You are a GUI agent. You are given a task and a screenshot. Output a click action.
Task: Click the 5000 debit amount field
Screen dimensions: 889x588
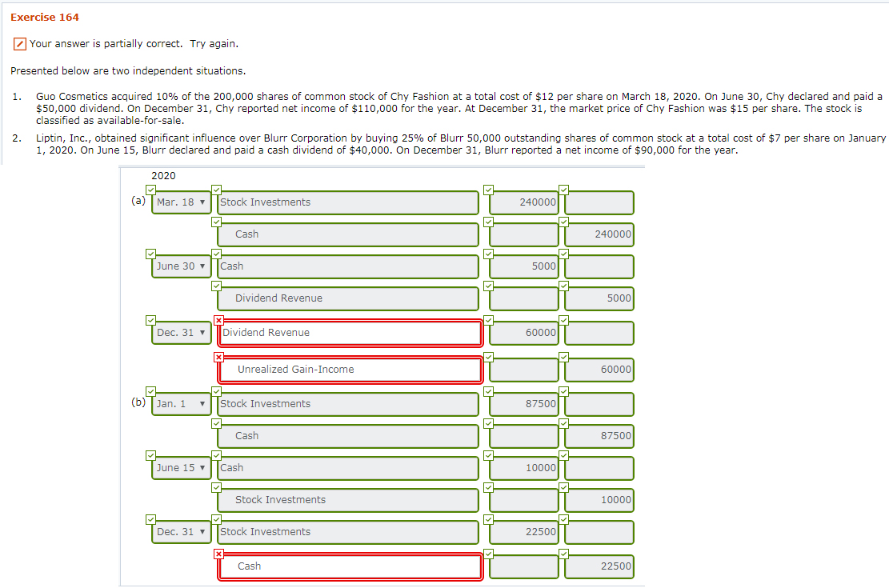[524, 266]
